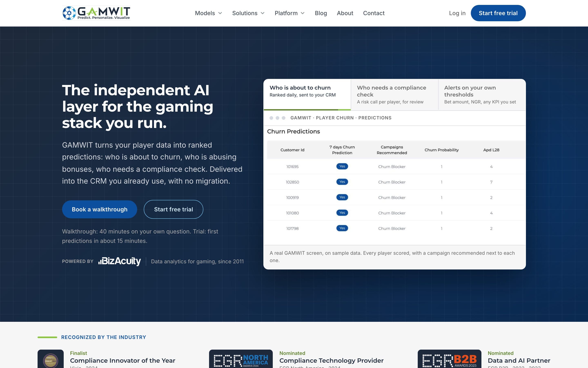This screenshot has width=588, height=368.
Task: Click the BizAcuity logo
Action: point(120,261)
